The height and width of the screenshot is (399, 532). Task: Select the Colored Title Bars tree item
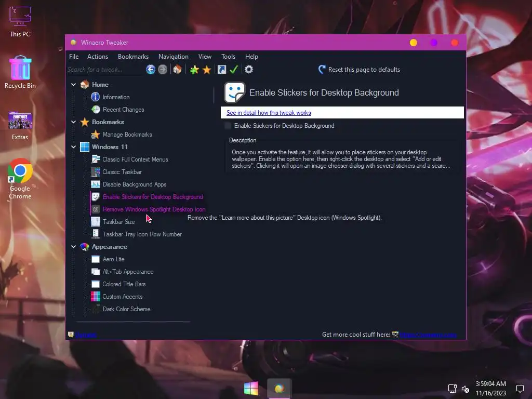coord(124,284)
